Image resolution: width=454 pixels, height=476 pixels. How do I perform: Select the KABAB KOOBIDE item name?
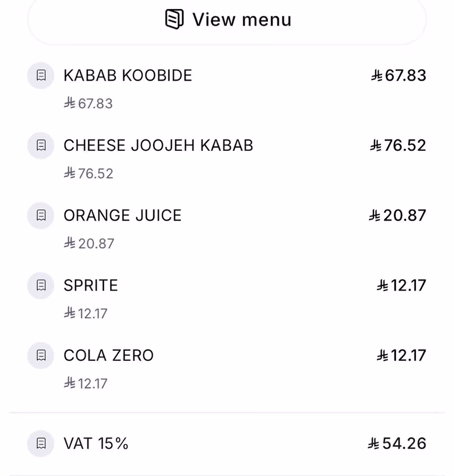[x=128, y=75]
